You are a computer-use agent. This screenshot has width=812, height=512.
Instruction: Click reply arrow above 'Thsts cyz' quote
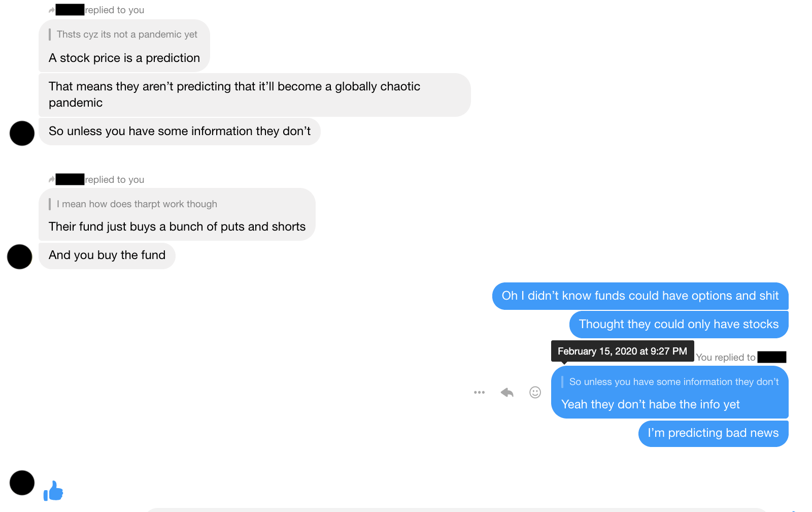(52, 10)
